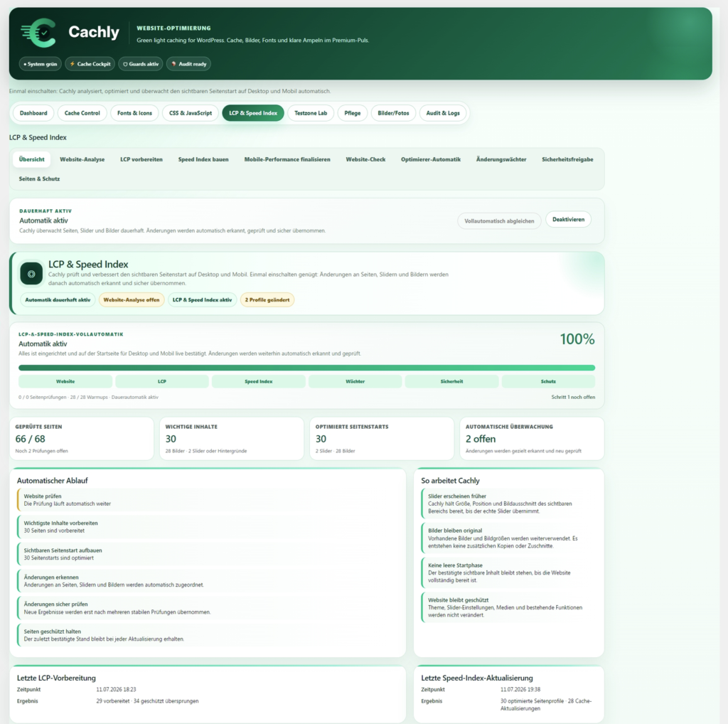Screen dimensions: 728x724
Task: Click the Schutz progress step
Action: point(548,381)
